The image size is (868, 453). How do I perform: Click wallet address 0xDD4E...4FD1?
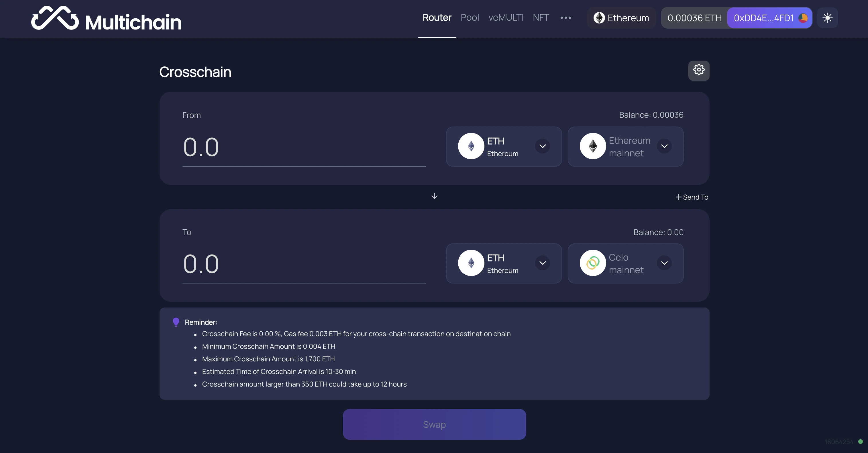coord(769,18)
